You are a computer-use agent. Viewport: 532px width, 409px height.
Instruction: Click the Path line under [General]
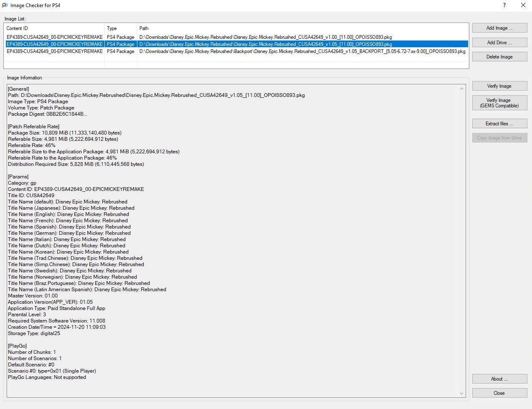pyautogui.click(x=157, y=95)
